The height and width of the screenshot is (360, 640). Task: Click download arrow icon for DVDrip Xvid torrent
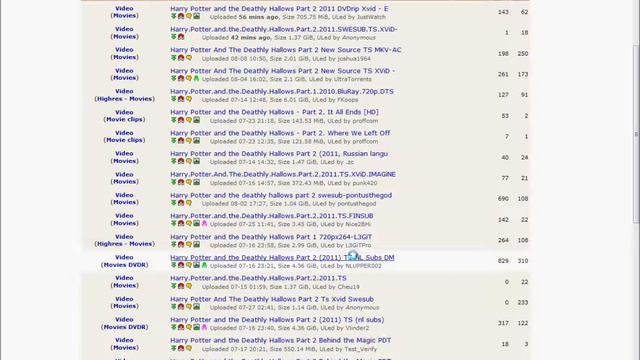pos(173,16)
